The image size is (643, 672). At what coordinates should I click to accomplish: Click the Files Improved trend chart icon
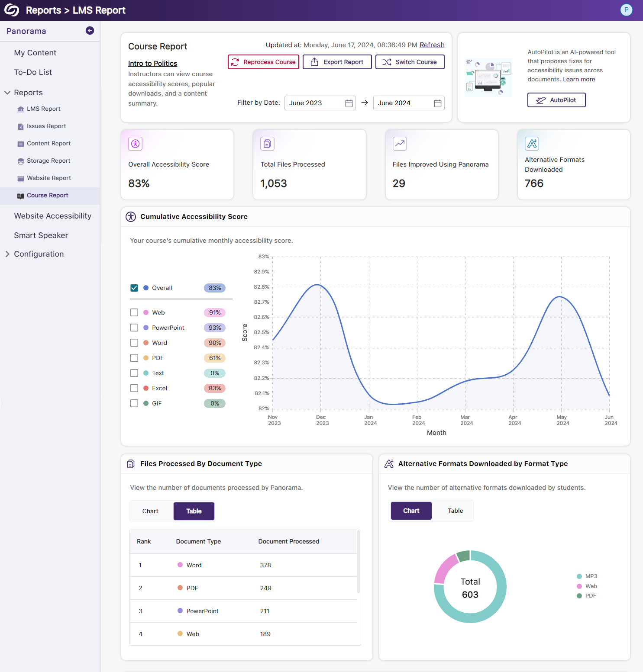[x=399, y=144]
